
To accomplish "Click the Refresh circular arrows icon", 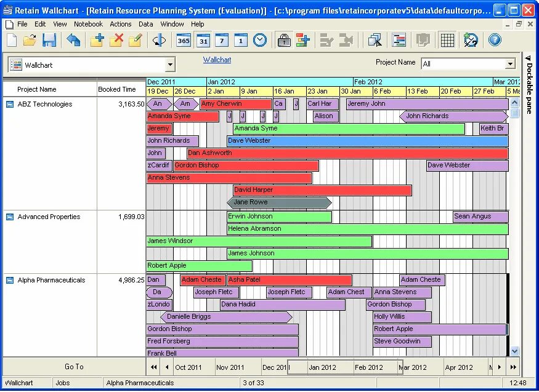I will 159,41.
